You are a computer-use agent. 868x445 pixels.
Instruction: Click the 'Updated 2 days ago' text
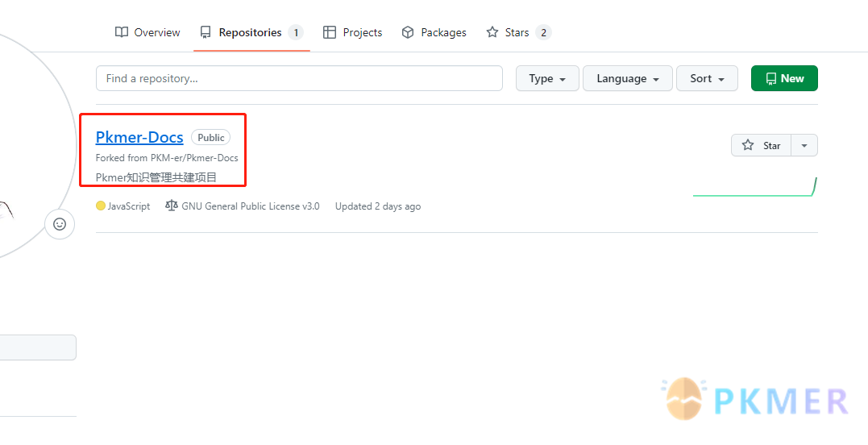(x=378, y=206)
